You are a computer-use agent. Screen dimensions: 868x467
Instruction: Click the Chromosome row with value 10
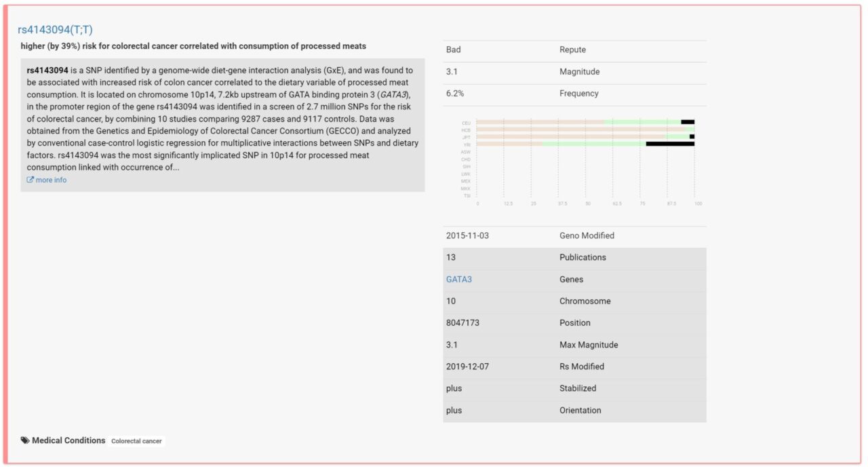coord(575,301)
